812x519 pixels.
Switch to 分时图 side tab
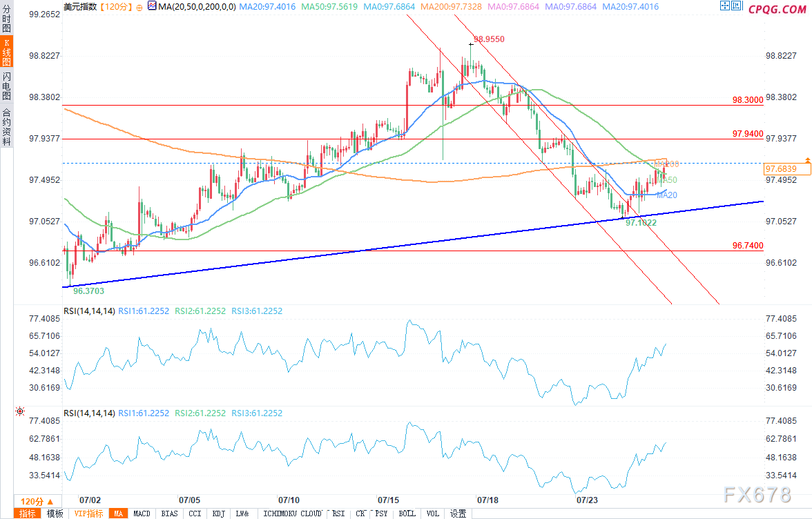tap(6, 21)
